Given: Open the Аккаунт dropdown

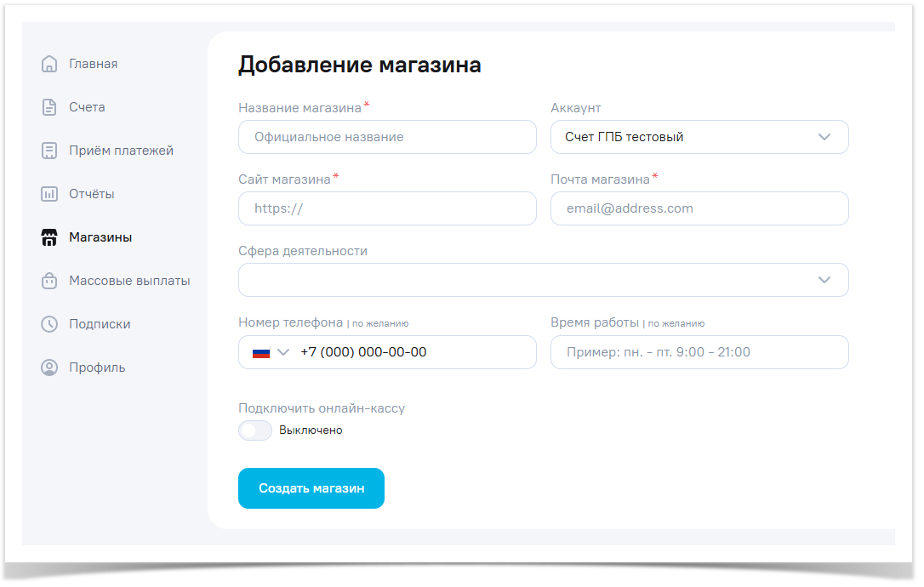Looking at the screenshot, I should tap(699, 137).
